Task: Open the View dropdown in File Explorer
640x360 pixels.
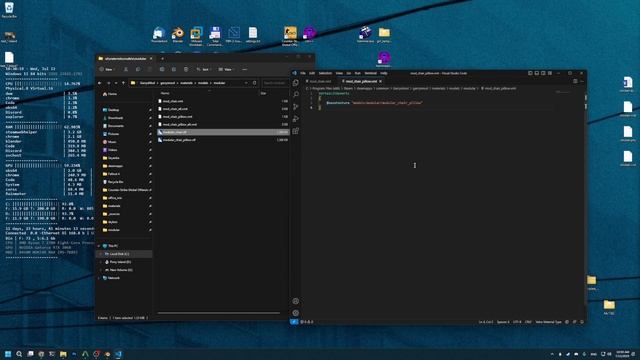Action: click(x=226, y=70)
